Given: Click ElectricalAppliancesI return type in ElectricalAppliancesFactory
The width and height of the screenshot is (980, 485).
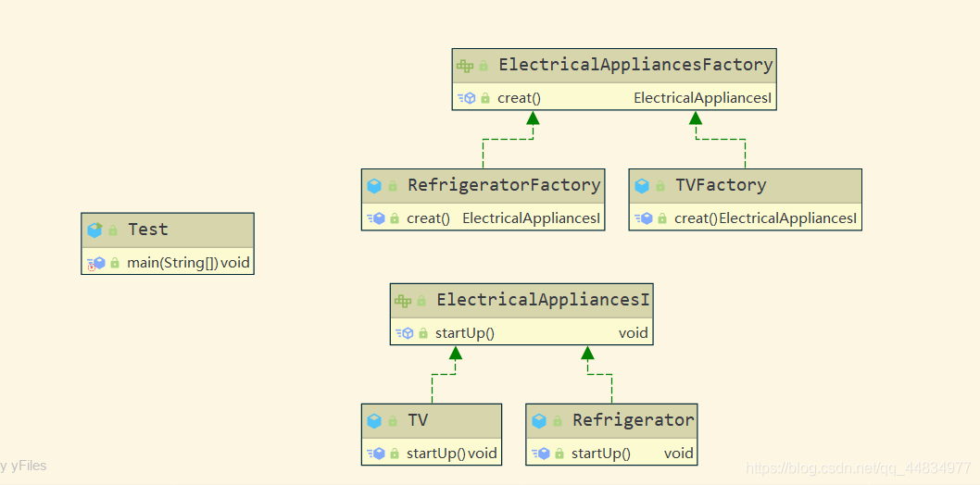Looking at the screenshot, I should (703, 98).
